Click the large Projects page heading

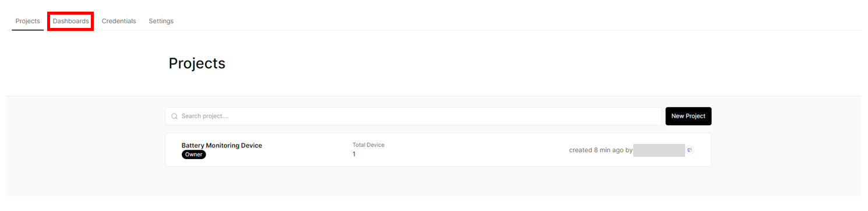point(197,64)
